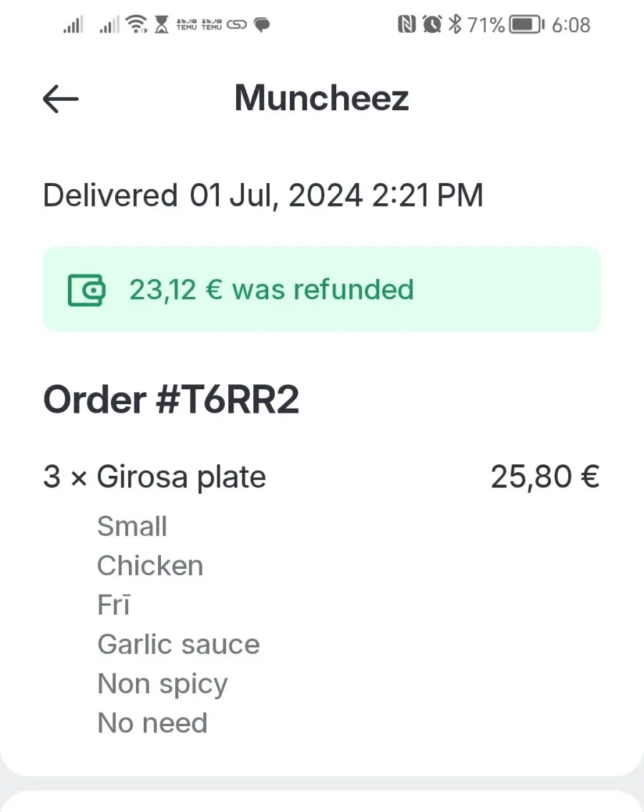The height and width of the screenshot is (812, 644).
Task: Open the 23,12 € was refunded banner
Action: click(x=322, y=289)
